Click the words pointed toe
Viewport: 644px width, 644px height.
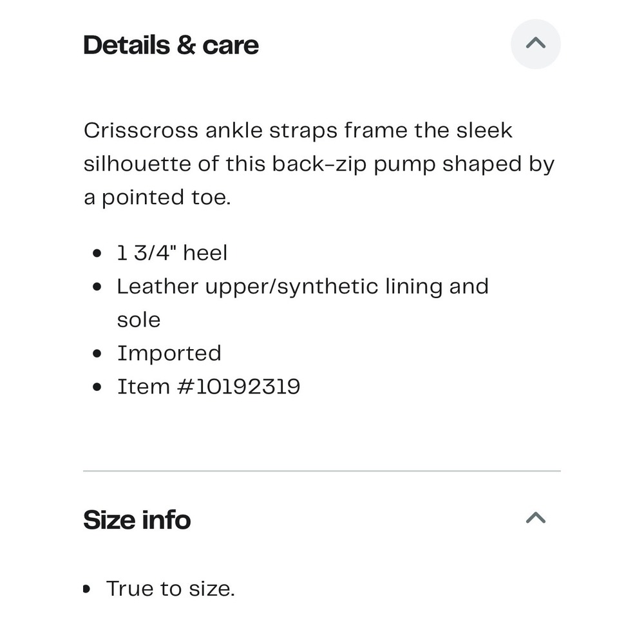tap(166, 198)
